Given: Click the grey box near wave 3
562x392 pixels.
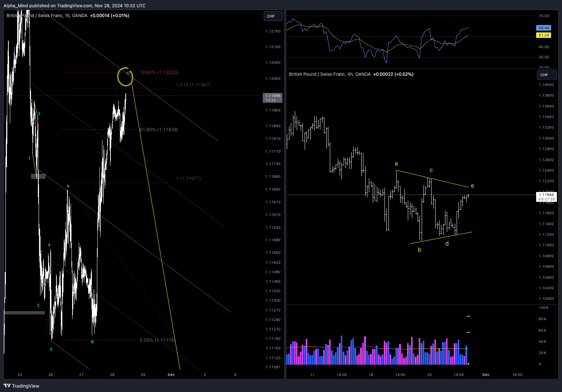Looking at the screenshot, I should (24, 313).
